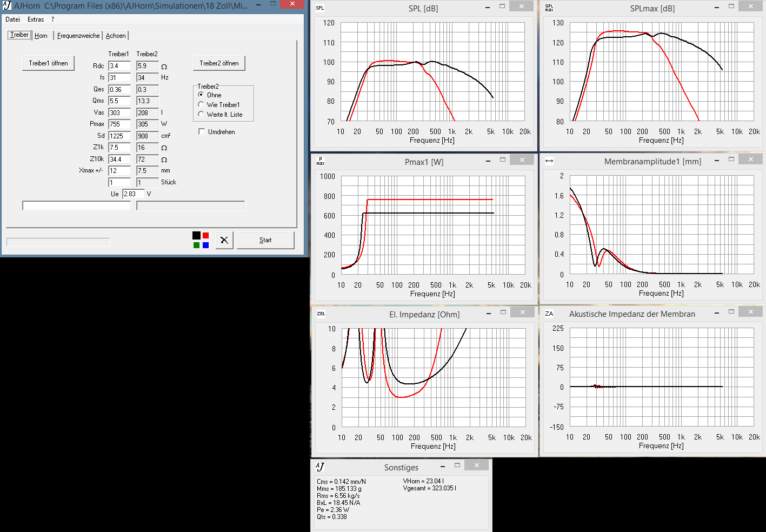Click the Ue voltage input field
766x532 pixels.
click(x=133, y=194)
